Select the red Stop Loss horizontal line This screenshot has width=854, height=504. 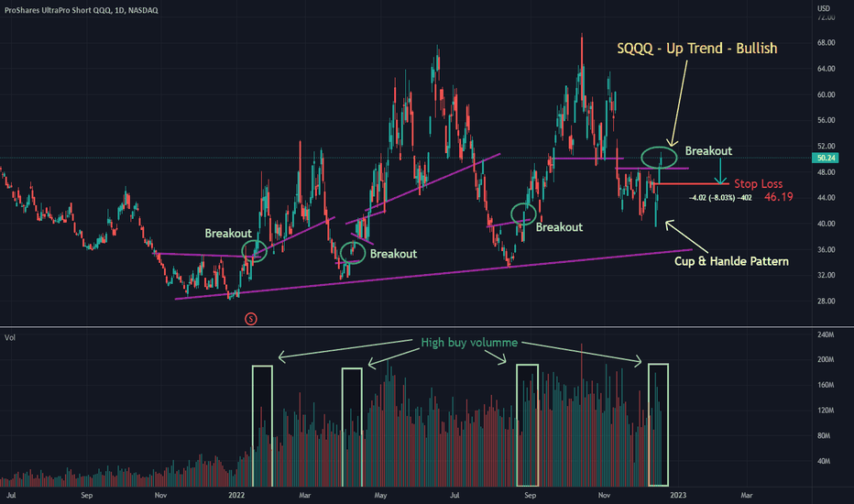(692, 183)
